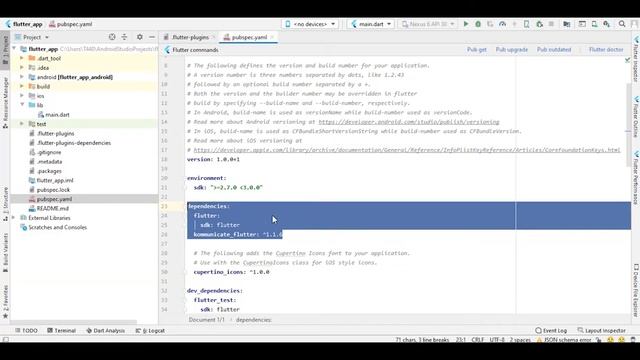Click the Pub outdated link
Screen dimensions: 640x360
pos(554,50)
